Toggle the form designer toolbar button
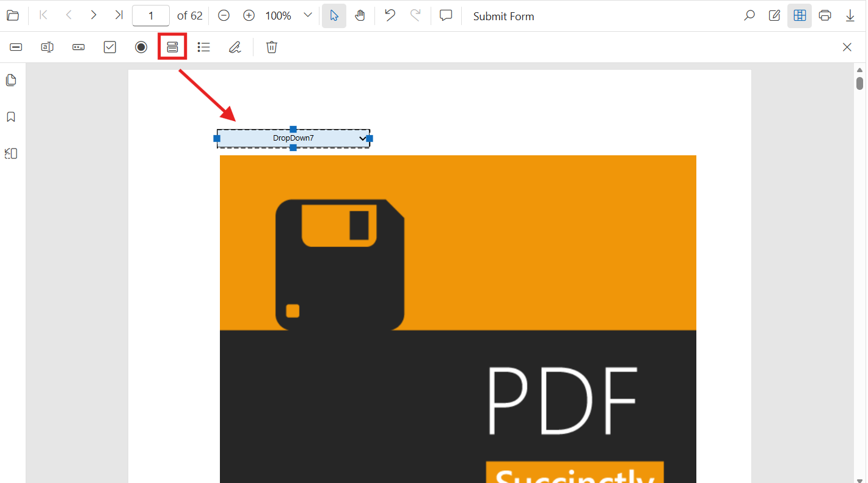Image resolution: width=868 pixels, height=483 pixels. [800, 16]
